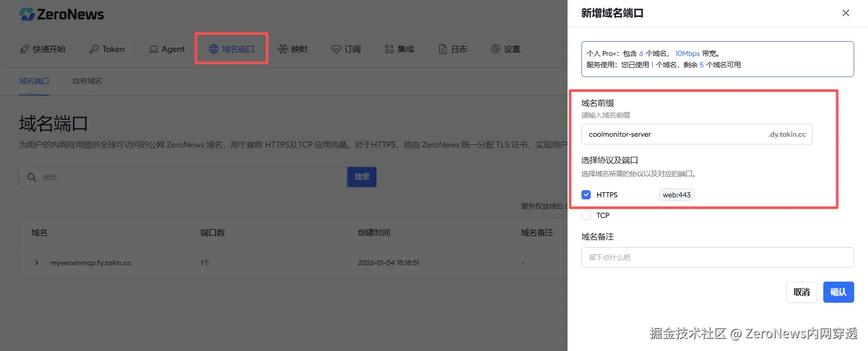Click the Token key icon
The height and width of the screenshot is (351, 868).
click(x=94, y=49)
